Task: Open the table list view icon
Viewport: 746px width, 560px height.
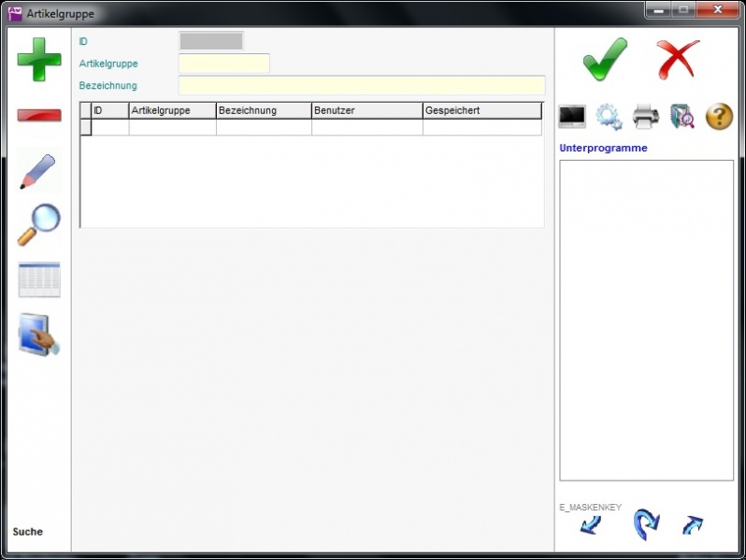Action: point(39,280)
